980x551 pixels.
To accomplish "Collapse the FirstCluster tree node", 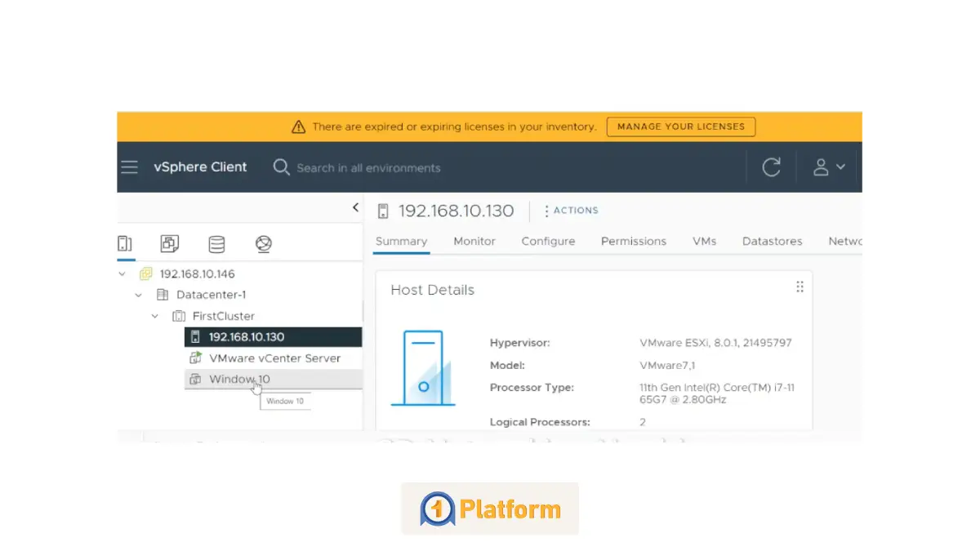I will (x=155, y=316).
